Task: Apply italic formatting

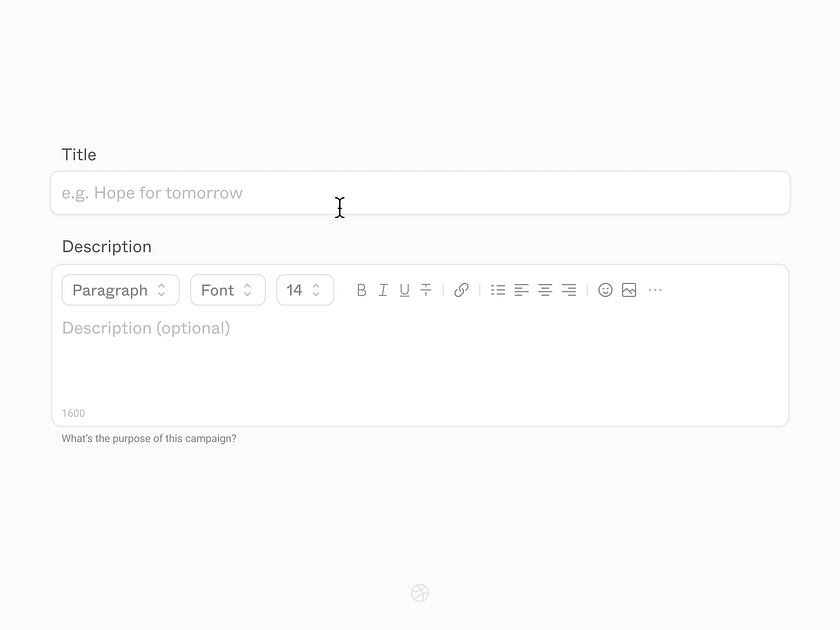Action: point(383,290)
